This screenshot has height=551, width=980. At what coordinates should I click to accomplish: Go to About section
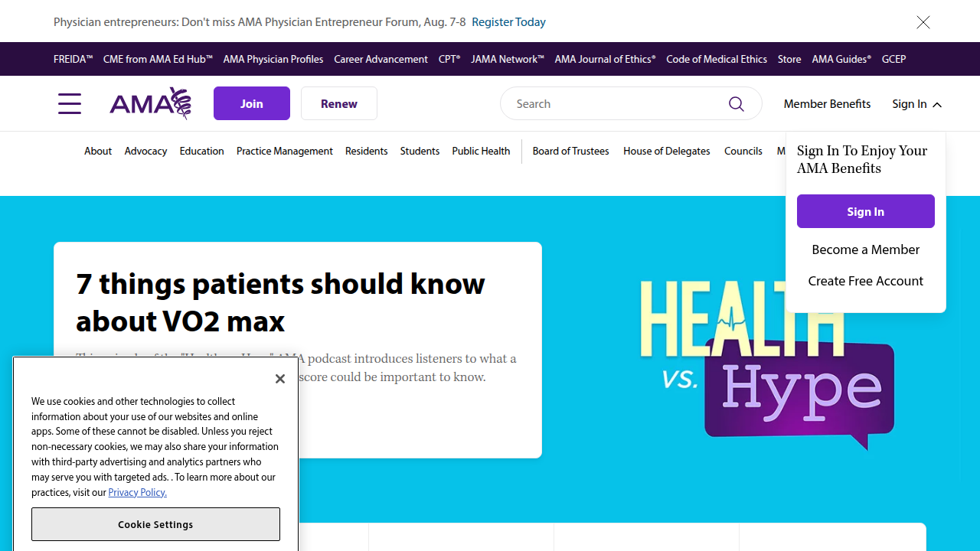[x=98, y=151]
